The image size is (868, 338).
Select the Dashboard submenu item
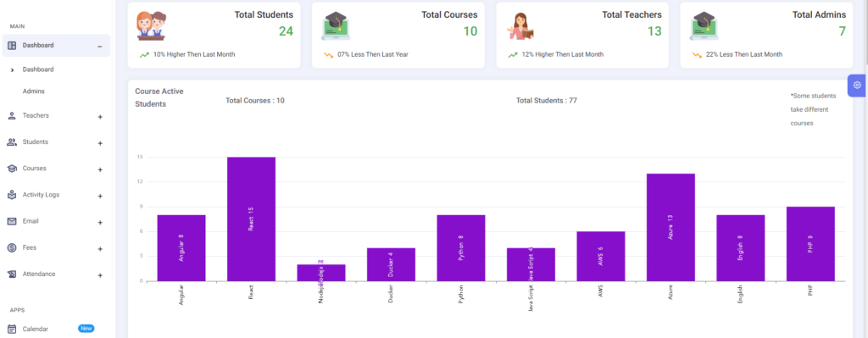tap(38, 69)
